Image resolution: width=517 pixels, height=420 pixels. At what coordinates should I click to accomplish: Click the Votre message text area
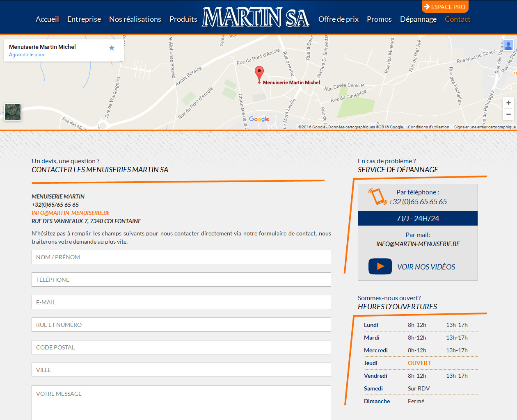[181, 403]
